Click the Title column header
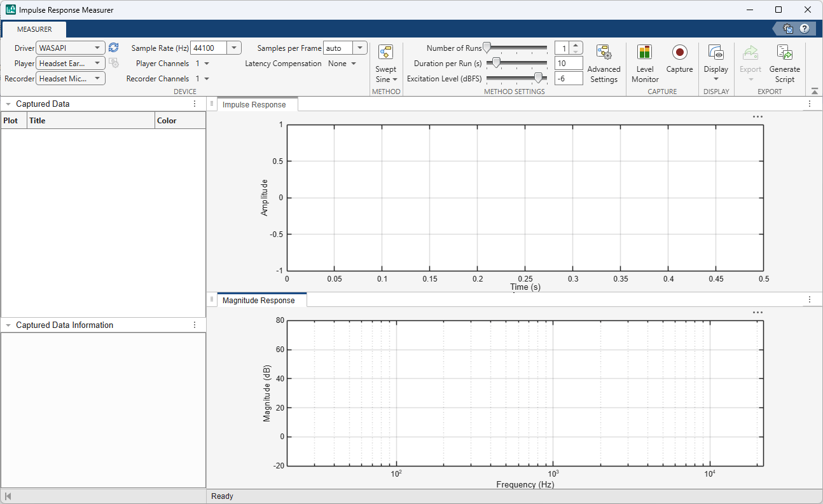The image size is (823, 504). (91, 120)
